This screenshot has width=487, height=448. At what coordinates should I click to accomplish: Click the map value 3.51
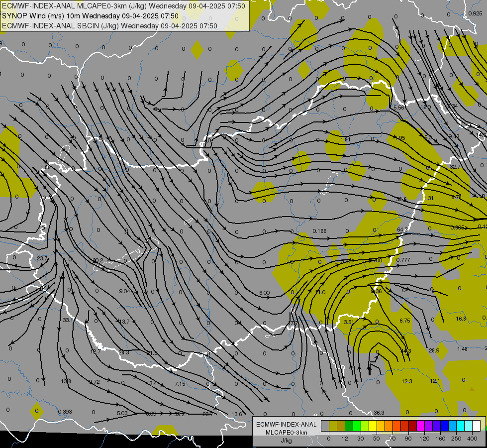coord(349,322)
